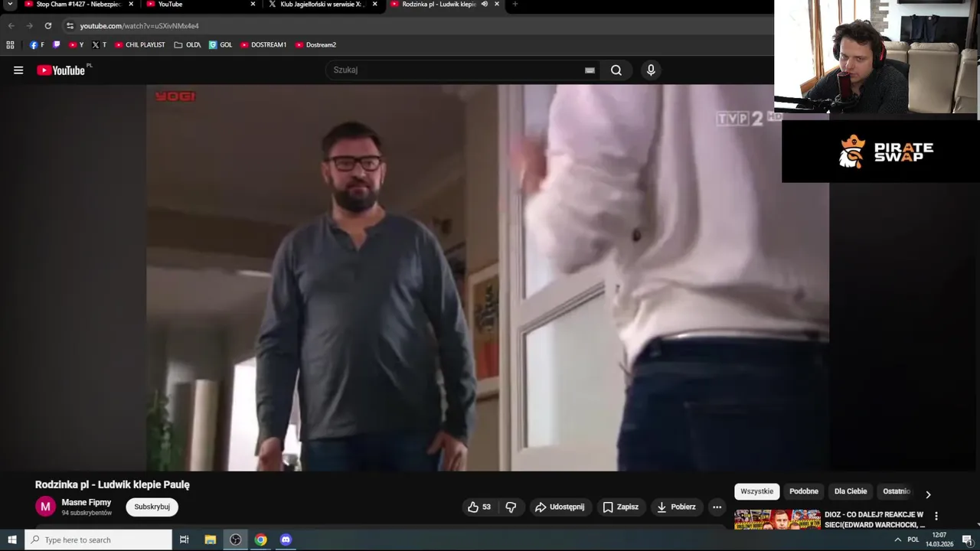The height and width of the screenshot is (551, 980).
Task: View site information icon in address bar
Action: point(70,25)
